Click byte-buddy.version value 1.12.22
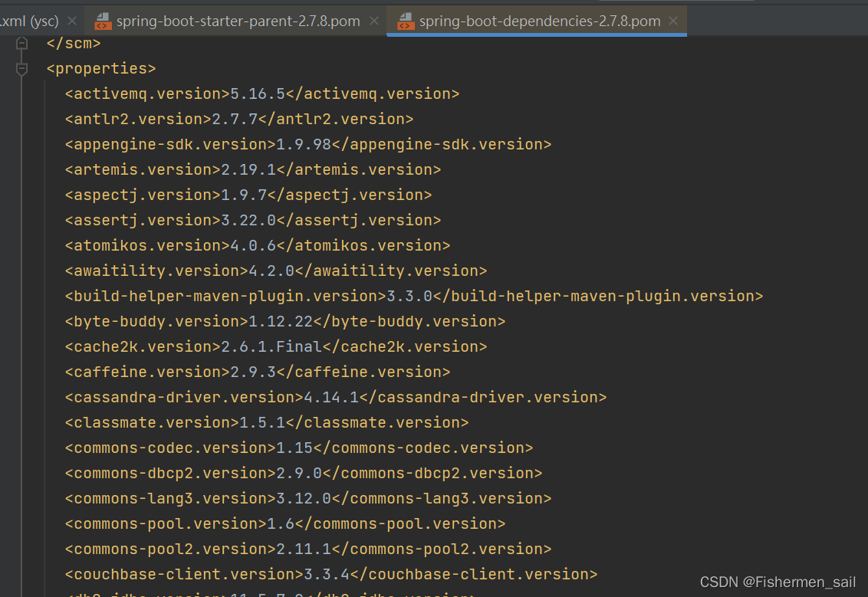Viewport: 868px width, 597px height. (281, 321)
